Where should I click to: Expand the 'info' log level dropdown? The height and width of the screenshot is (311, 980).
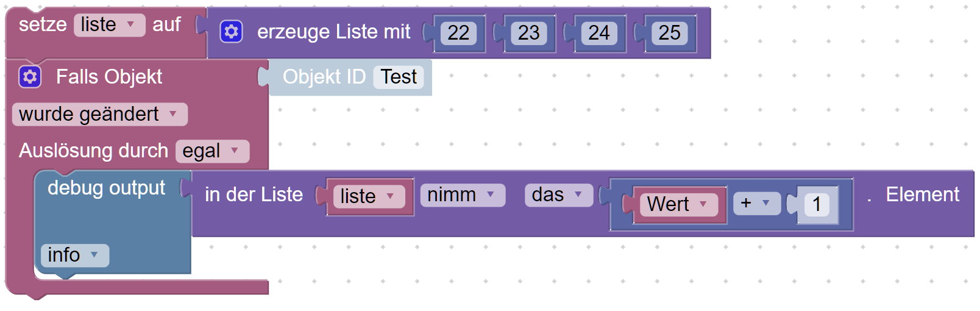pos(74,255)
